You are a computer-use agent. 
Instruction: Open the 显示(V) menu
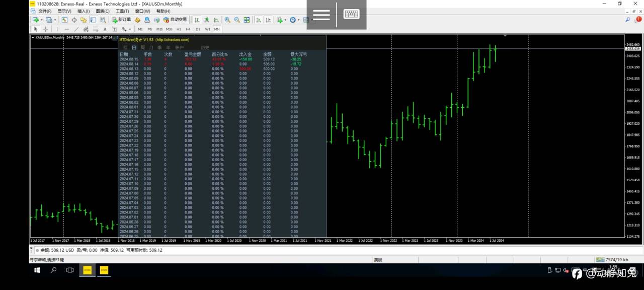click(64, 11)
